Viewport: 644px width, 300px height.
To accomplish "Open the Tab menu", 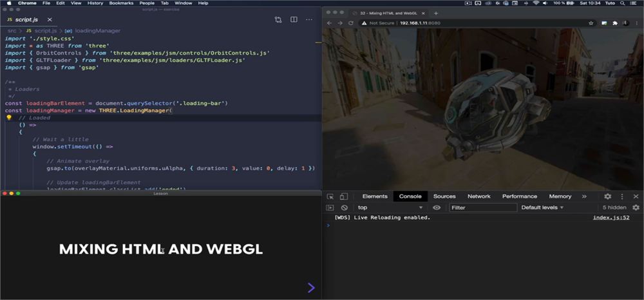I will coord(164,3).
